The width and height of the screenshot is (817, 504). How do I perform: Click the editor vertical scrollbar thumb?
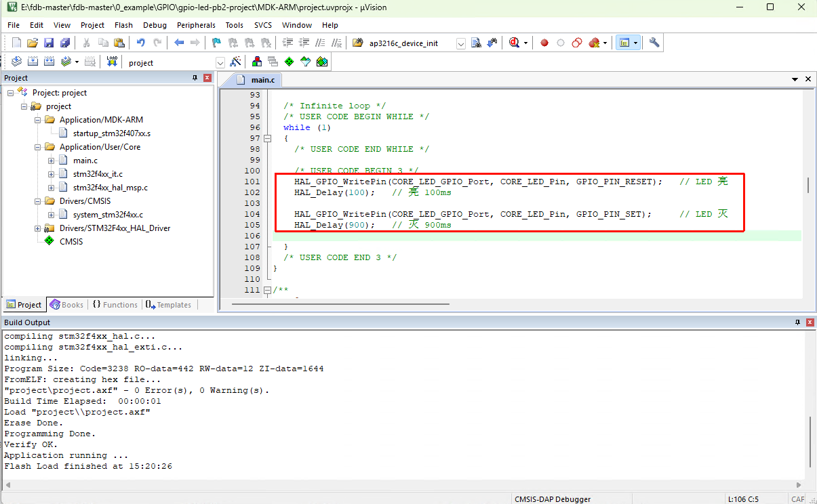(x=807, y=186)
